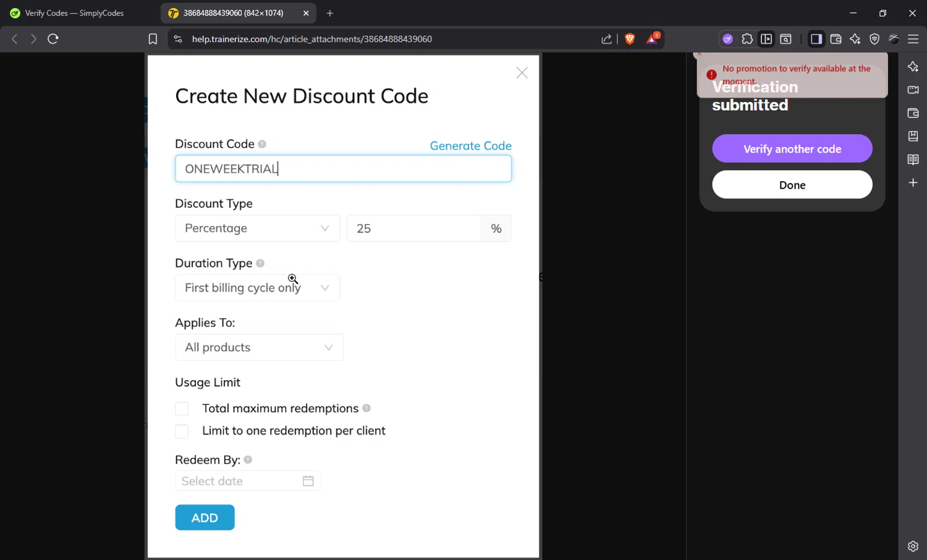Click the discount value field showing 25
Viewport: 927px width, 560px height.
415,228
